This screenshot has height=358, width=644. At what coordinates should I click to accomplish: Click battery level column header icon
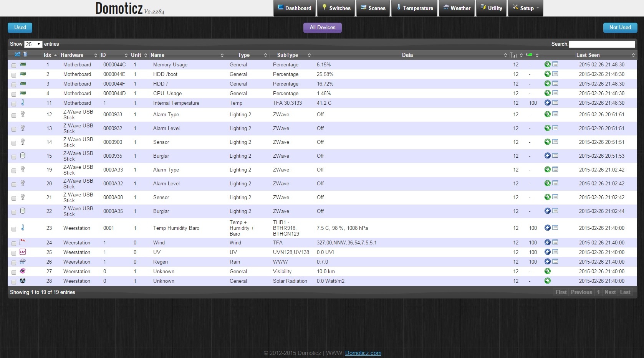point(529,55)
